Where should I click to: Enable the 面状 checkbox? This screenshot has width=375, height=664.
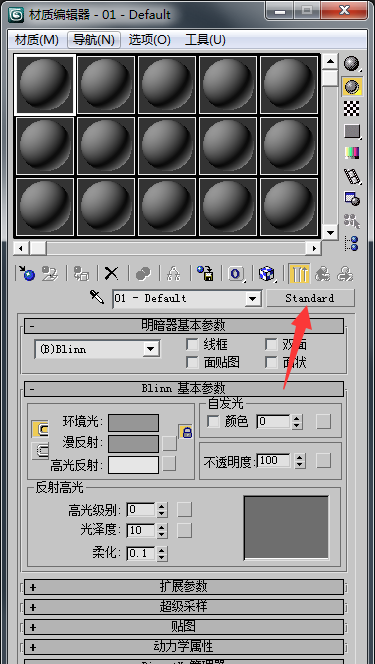[x=271, y=362]
